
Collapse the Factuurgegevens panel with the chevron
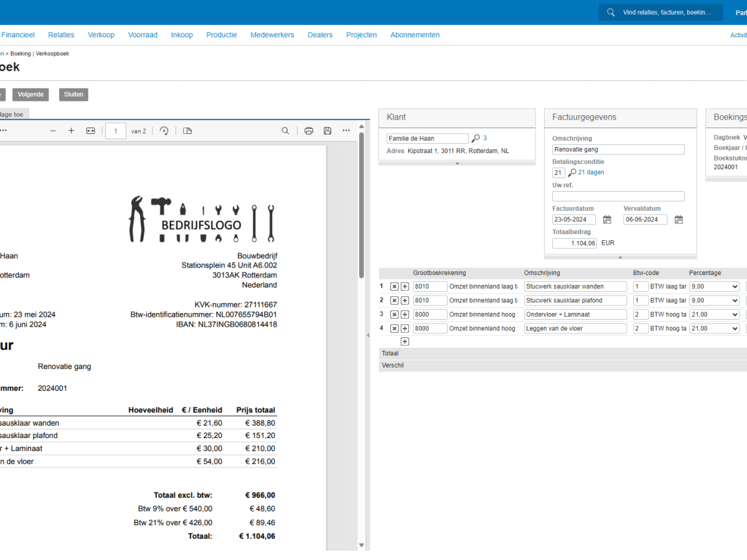(620, 257)
